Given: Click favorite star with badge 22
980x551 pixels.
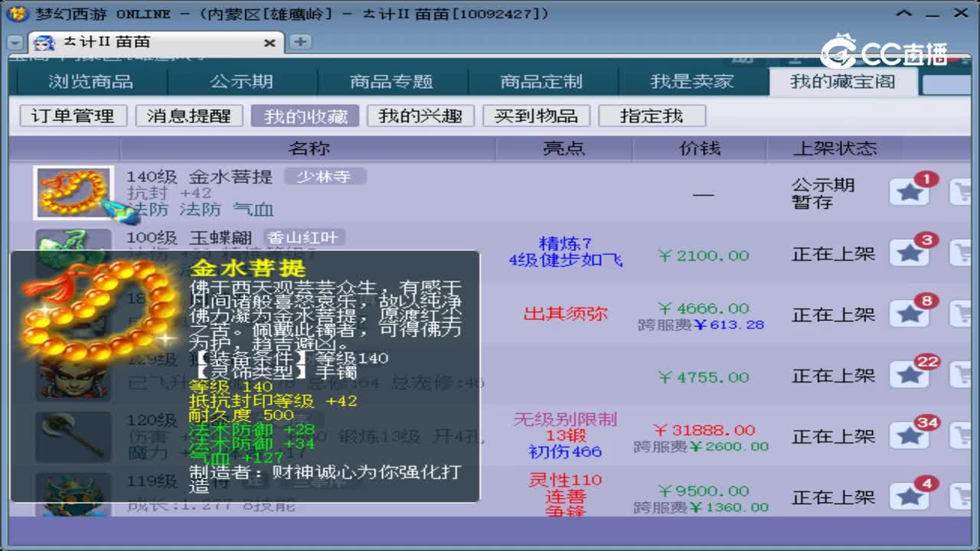Looking at the screenshot, I should click(x=909, y=375).
